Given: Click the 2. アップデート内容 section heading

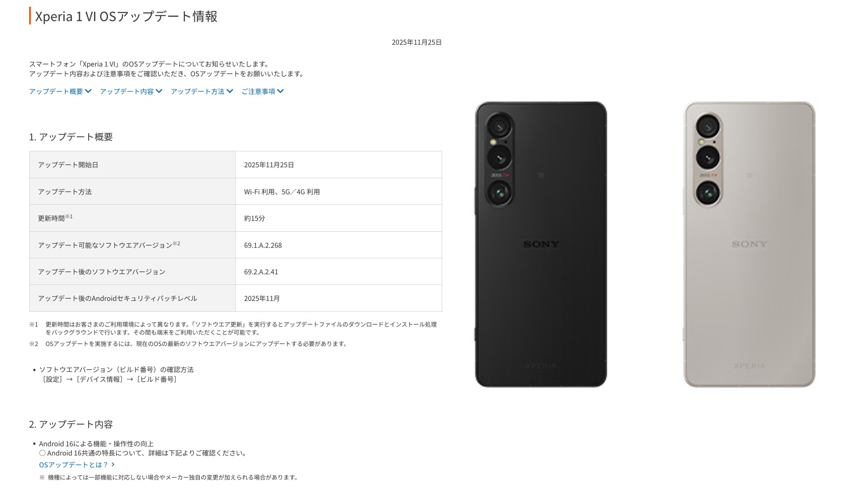Looking at the screenshot, I should pos(71,424).
